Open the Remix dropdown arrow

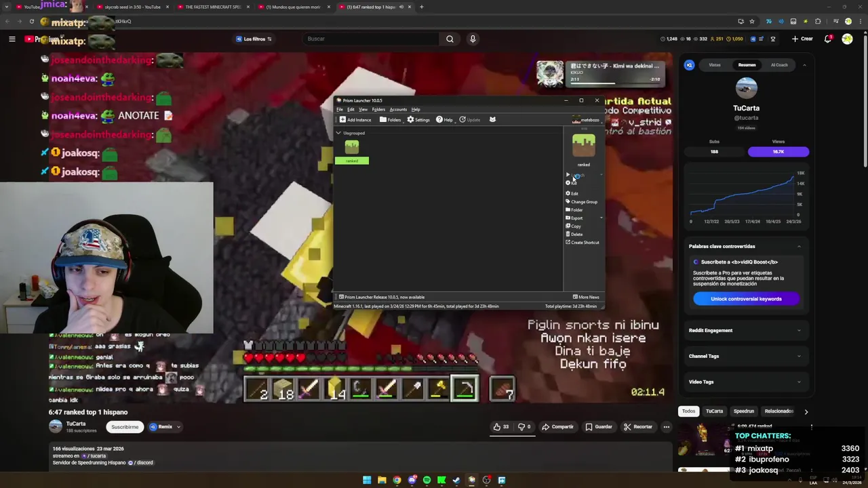(178, 427)
